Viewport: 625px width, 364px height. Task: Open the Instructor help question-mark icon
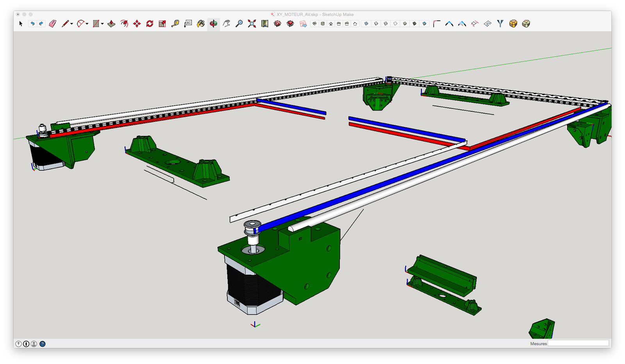point(43,344)
